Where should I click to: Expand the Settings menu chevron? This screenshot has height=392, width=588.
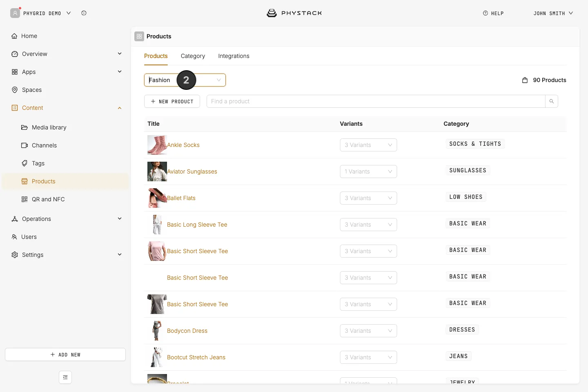coord(120,254)
